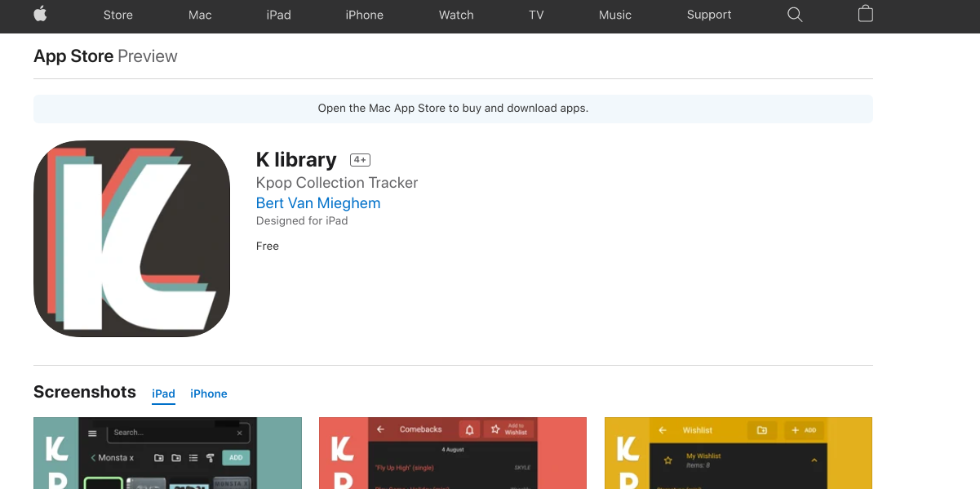Open the red Comebacks screenshot thumbnail
This screenshot has width=980, height=489.
click(x=453, y=453)
